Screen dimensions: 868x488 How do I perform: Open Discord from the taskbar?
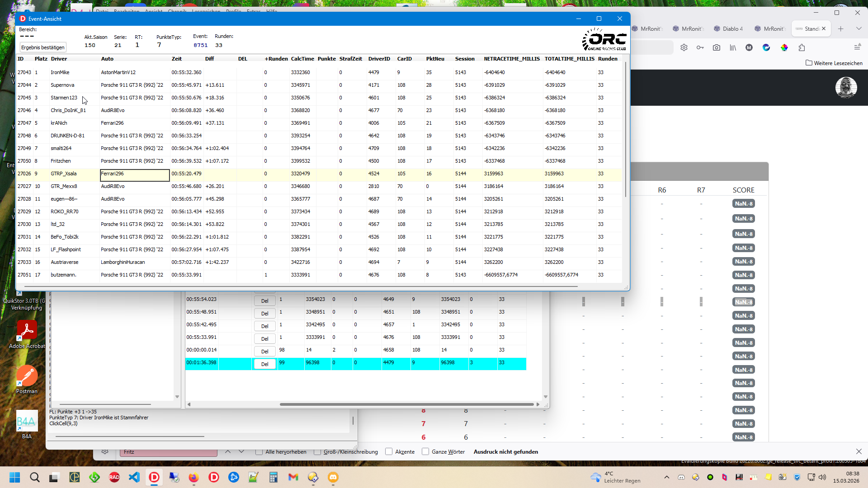(333, 477)
